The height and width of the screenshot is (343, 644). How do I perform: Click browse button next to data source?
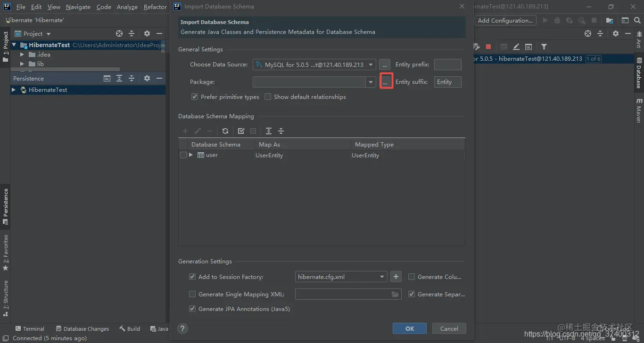385,65
